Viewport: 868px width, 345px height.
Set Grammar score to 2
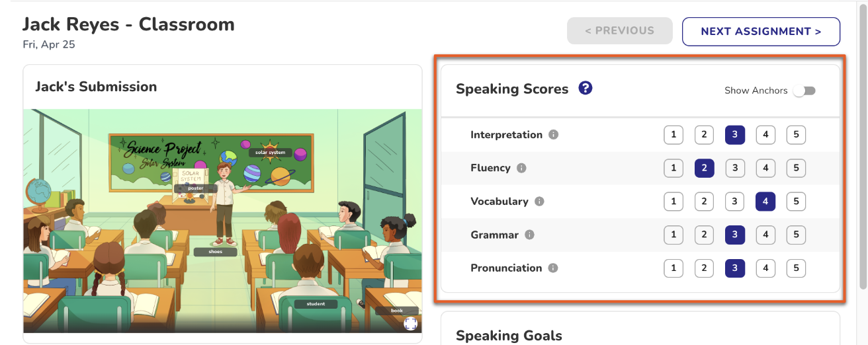pyautogui.click(x=704, y=235)
